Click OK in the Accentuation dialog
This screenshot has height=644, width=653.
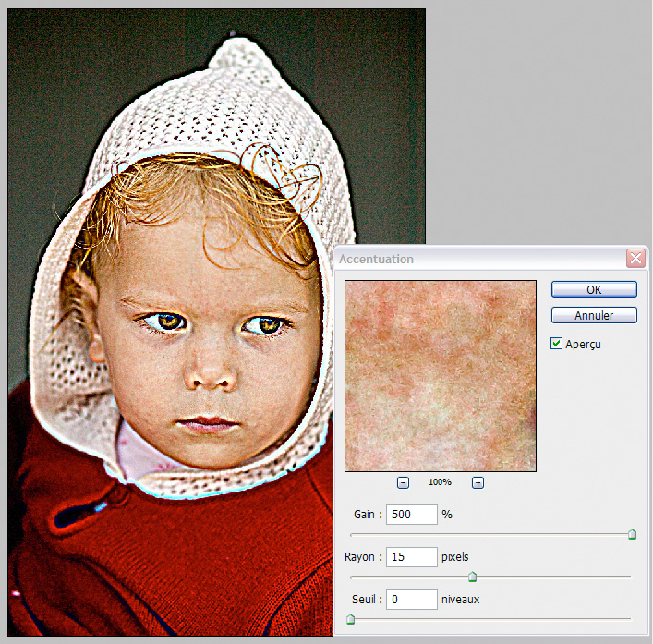(x=594, y=289)
